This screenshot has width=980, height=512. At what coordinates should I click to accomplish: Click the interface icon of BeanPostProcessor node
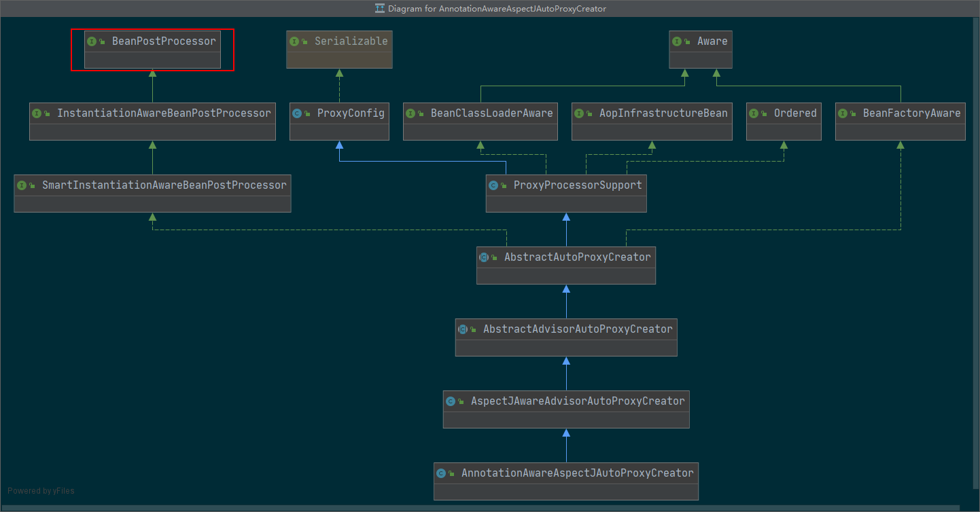(x=92, y=41)
